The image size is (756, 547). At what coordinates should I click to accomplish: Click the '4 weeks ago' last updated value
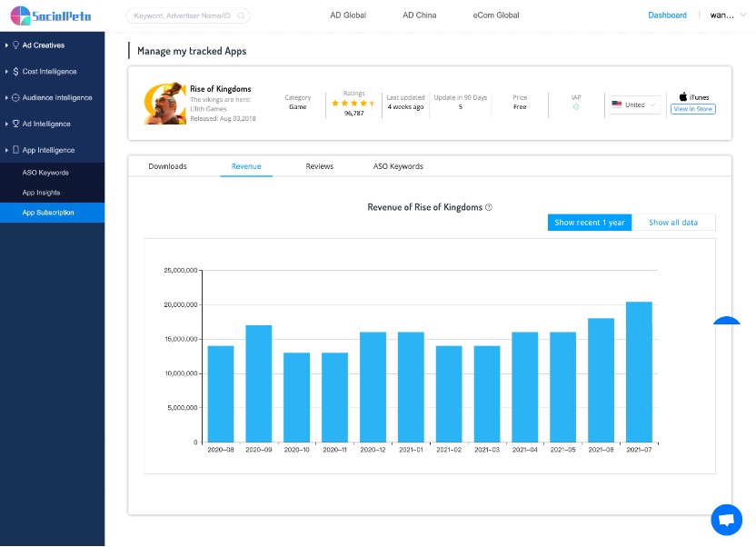tap(405, 107)
